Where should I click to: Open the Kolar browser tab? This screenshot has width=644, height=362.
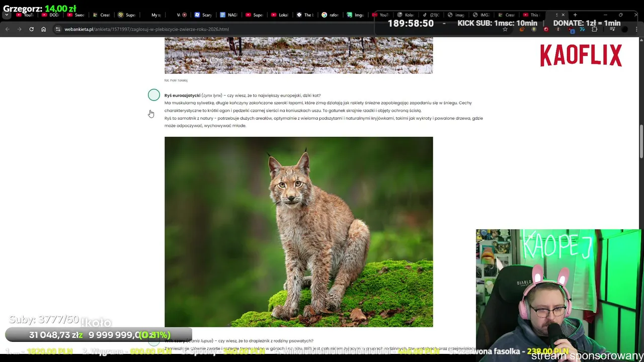coord(406,15)
